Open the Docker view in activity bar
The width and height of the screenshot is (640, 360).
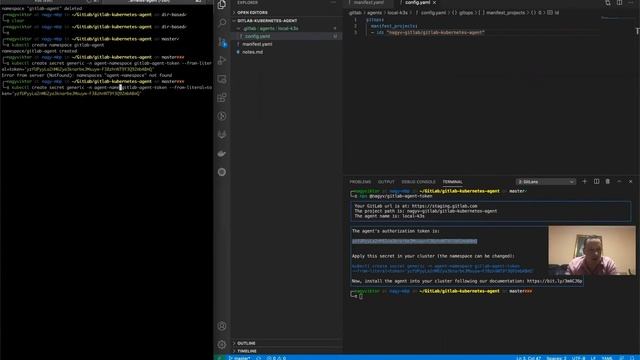click(x=222, y=153)
